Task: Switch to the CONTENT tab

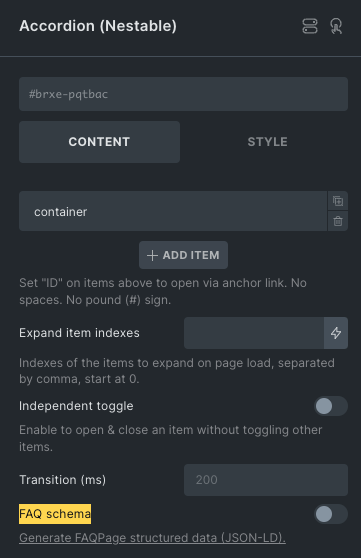Action: tap(99, 142)
